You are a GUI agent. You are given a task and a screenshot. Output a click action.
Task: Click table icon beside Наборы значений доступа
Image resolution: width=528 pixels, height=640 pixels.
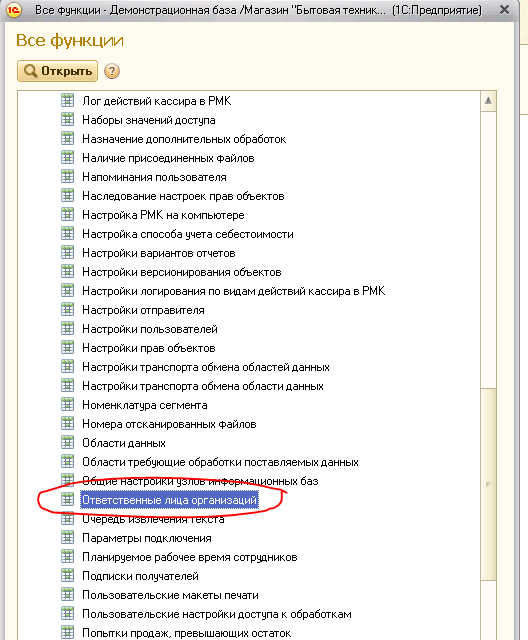pyautogui.click(x=67, y=120)
